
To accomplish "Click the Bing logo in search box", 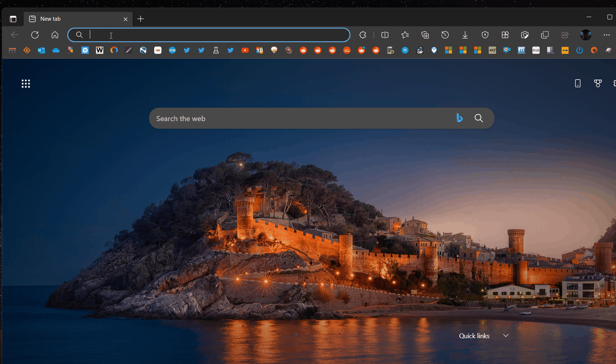I will coord(460,118).
